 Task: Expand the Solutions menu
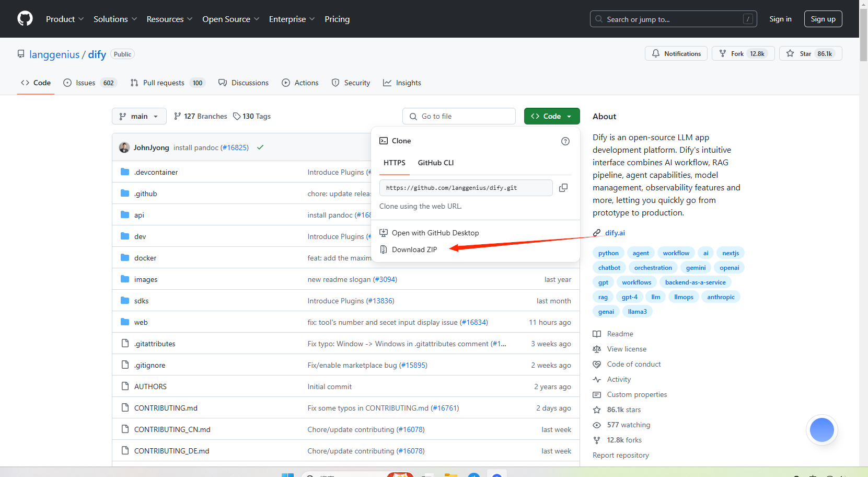coord(115,19)
